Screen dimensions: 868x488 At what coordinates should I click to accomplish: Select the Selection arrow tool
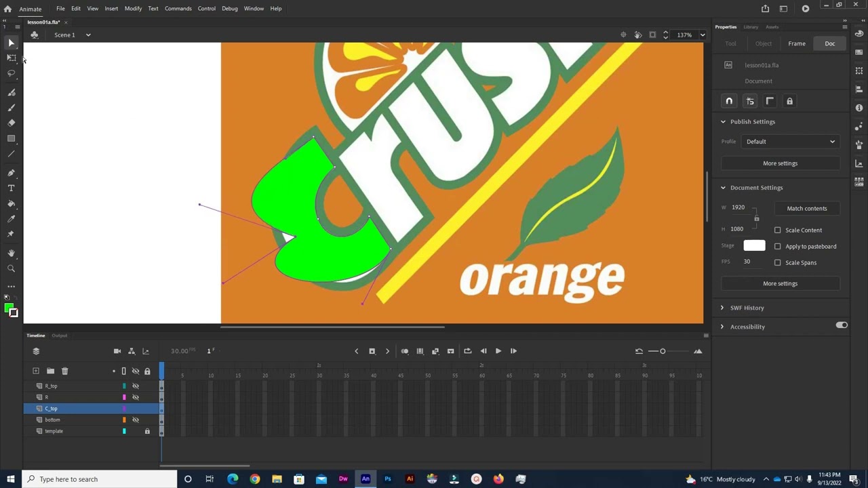point(11,43)
